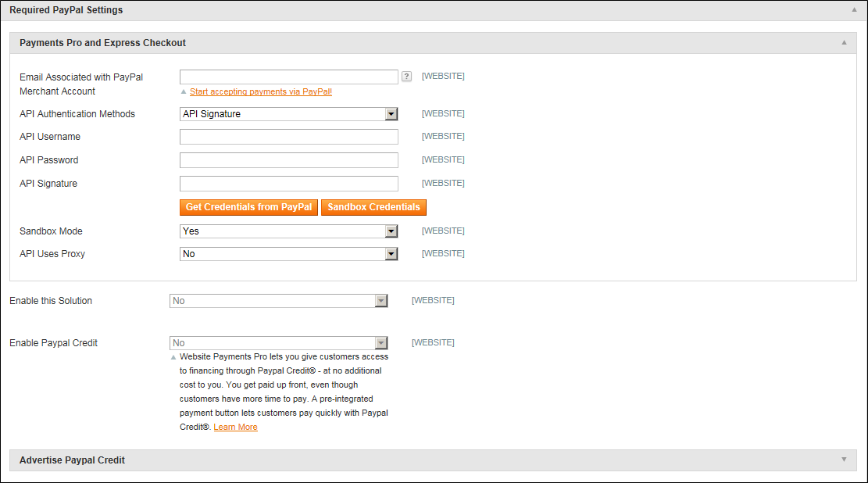Open the Learn More link
The height and width of the screenshot is (483, 868).
pyautogui.click(x=235, y=427)
